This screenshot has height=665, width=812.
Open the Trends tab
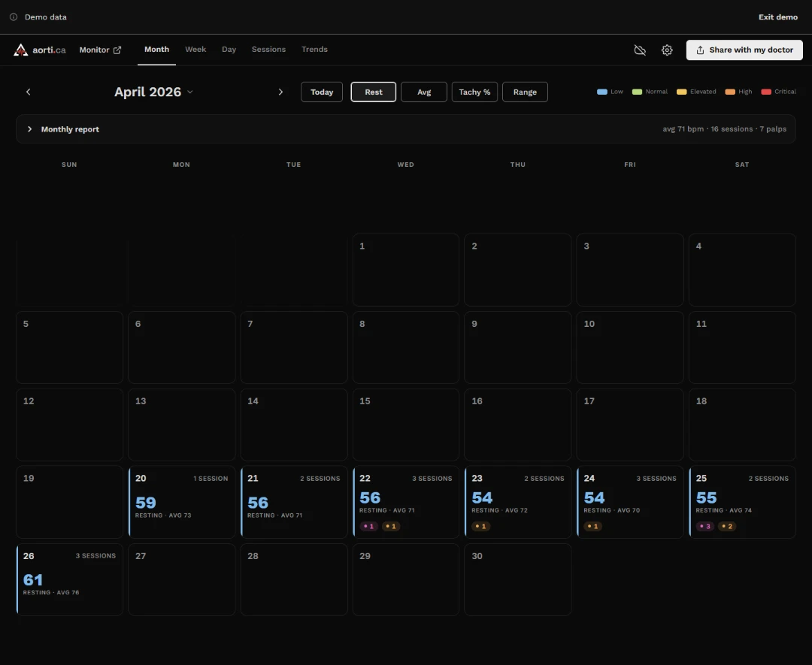(314, 50)
